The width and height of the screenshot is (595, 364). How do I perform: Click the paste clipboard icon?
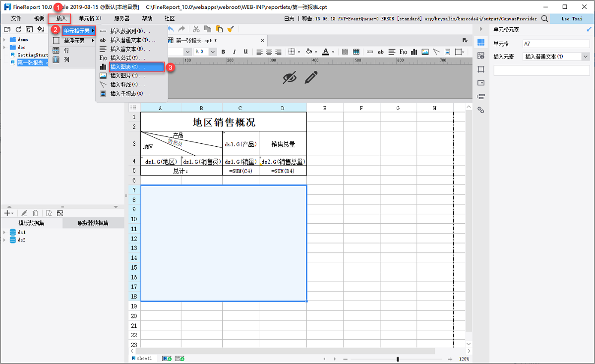[219, 29]
